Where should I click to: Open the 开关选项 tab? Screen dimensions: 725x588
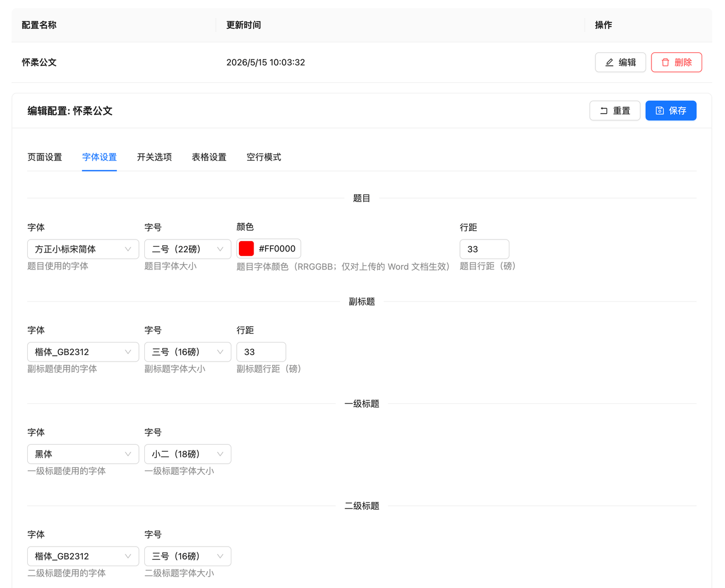click(x=155, y=157)
